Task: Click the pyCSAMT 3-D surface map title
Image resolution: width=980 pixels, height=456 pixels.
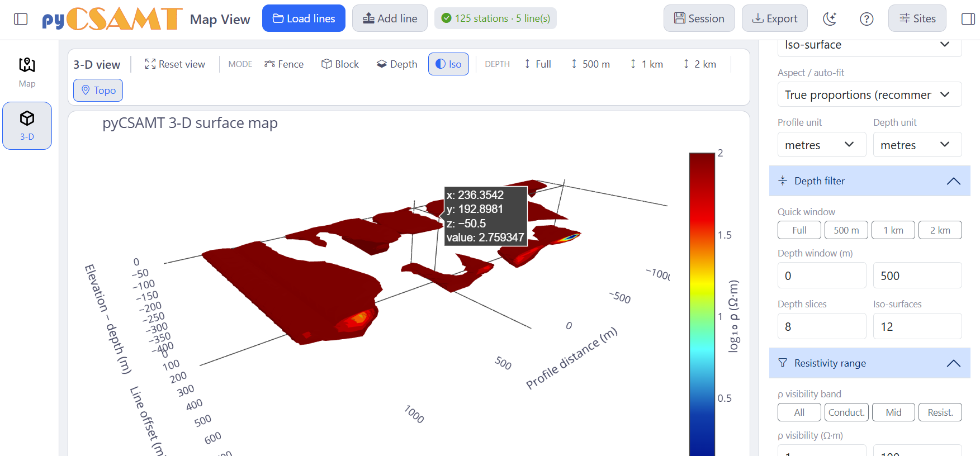Action: (x=190, y=123)
